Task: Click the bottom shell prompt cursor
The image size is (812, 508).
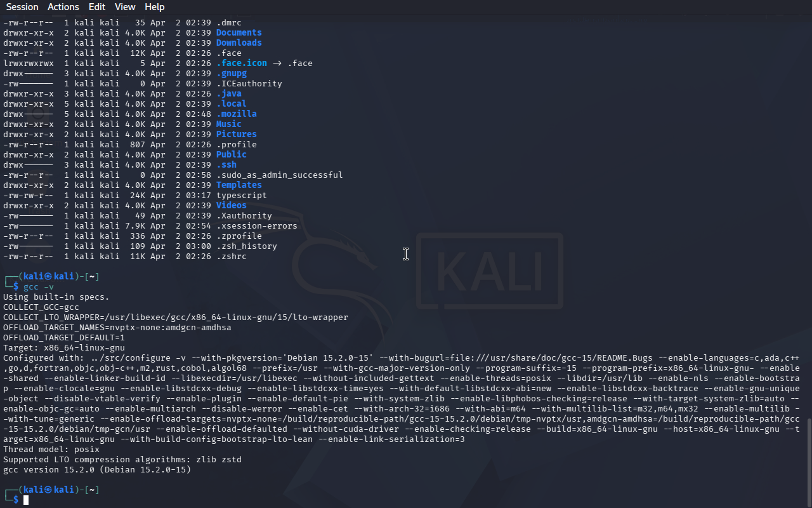Action: click(26, 500)
